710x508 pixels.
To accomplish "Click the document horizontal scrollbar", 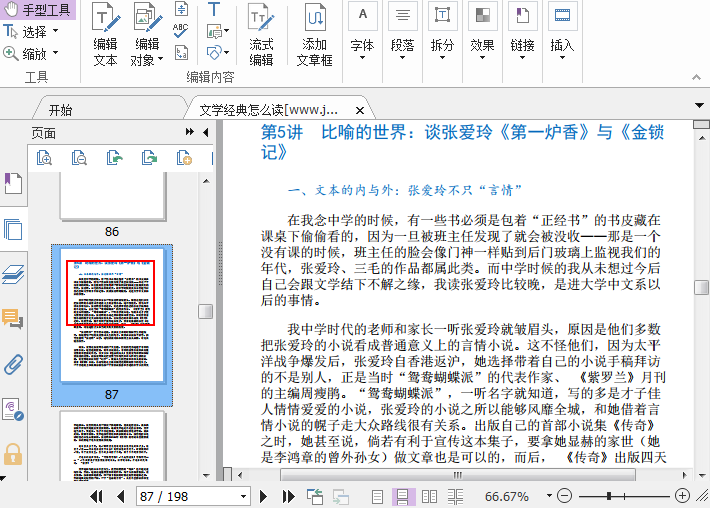I will click(x=458, y=475).
